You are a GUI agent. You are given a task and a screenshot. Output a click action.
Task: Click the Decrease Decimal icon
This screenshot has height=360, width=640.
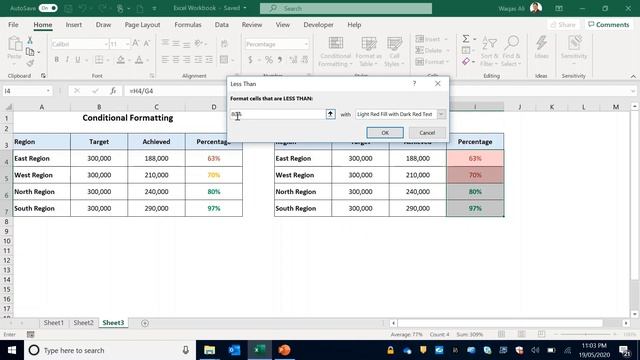pyautogui.click(x=304, y=60)
